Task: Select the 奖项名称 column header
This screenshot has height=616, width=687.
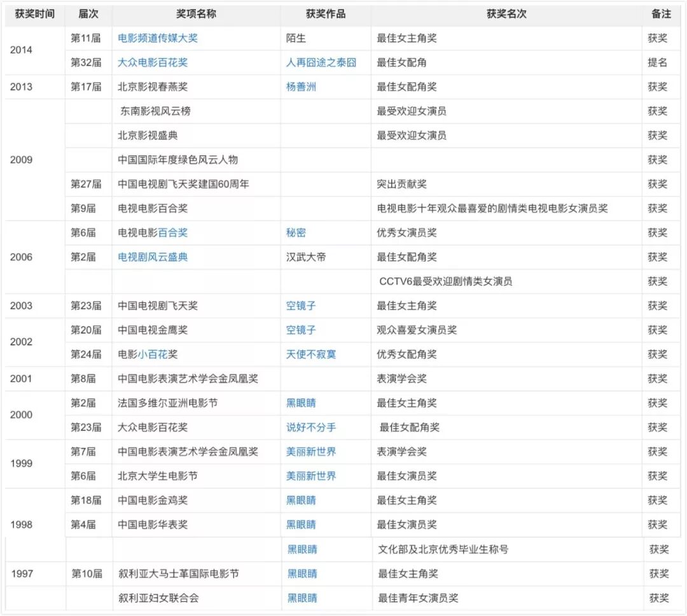Action: [x=197, y=14]
